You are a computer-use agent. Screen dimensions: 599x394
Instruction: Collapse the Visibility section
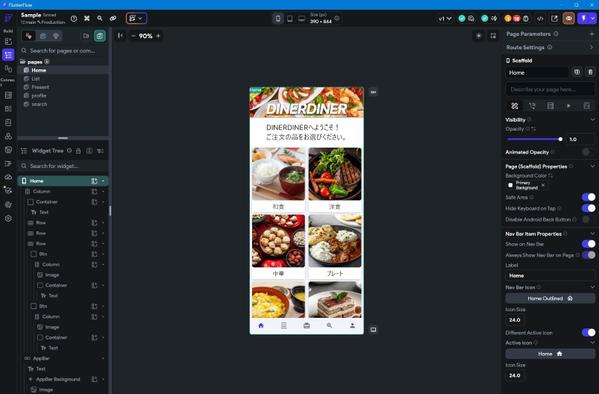coord(592,120)
